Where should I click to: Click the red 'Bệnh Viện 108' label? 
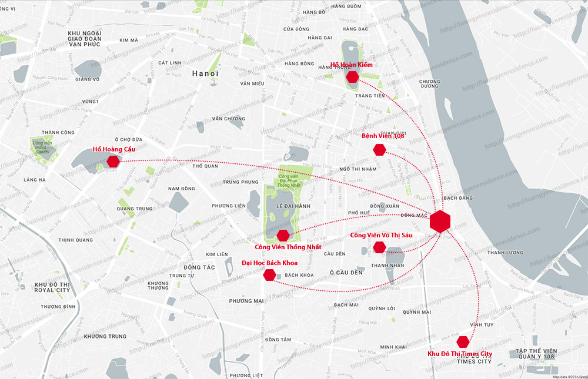[x=383, y=136]
